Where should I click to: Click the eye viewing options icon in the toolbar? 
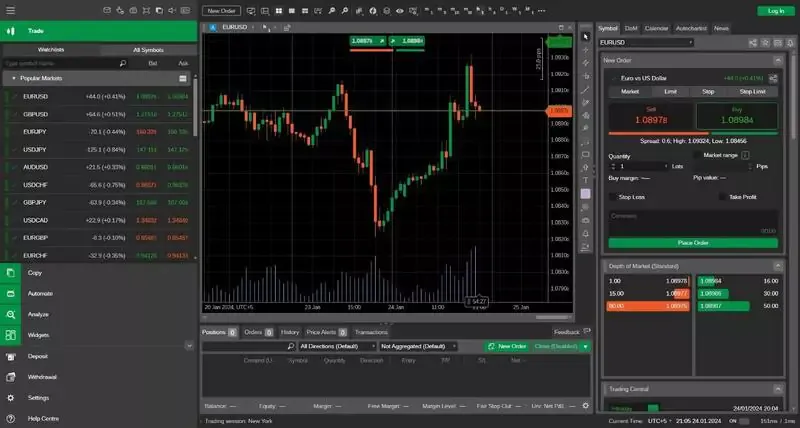pyautogui.click(x=399, y=11)
